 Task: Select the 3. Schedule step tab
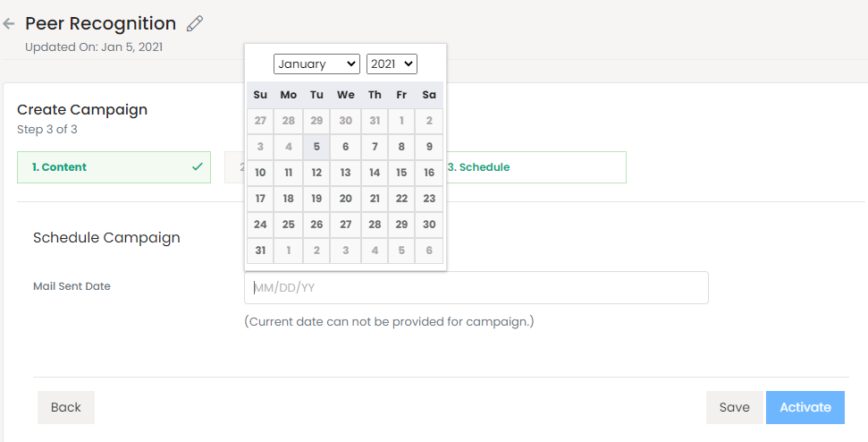coord(535,167)
